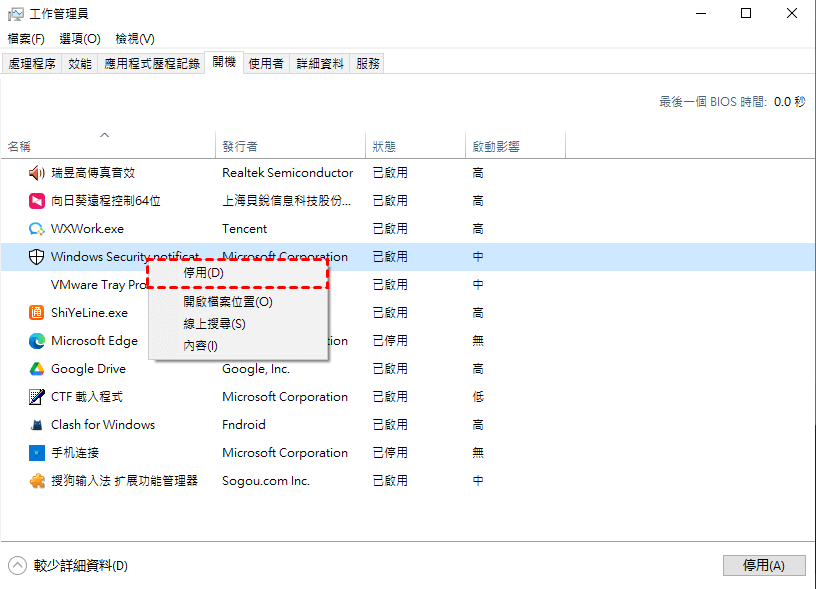Click 已停用 status in Microsoft Edge row
The height and width of the screenshot is (589, 816).
pos(390,341)
